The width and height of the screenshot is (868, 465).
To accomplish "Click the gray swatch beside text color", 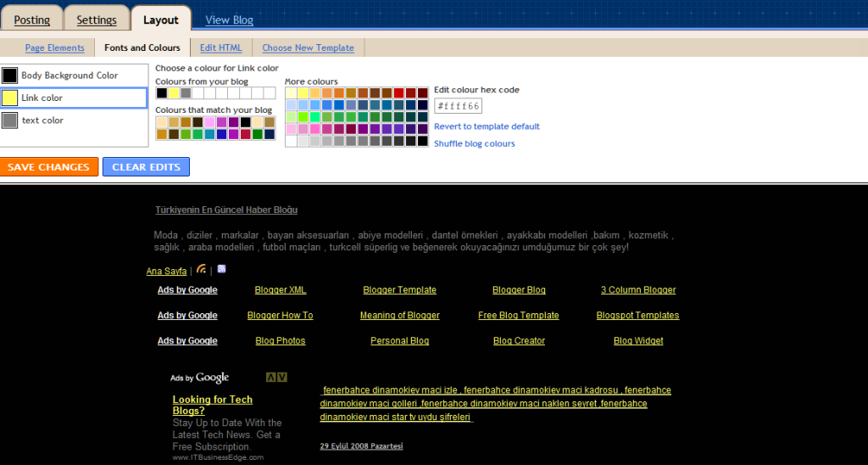I will click(x=9, y=120).
